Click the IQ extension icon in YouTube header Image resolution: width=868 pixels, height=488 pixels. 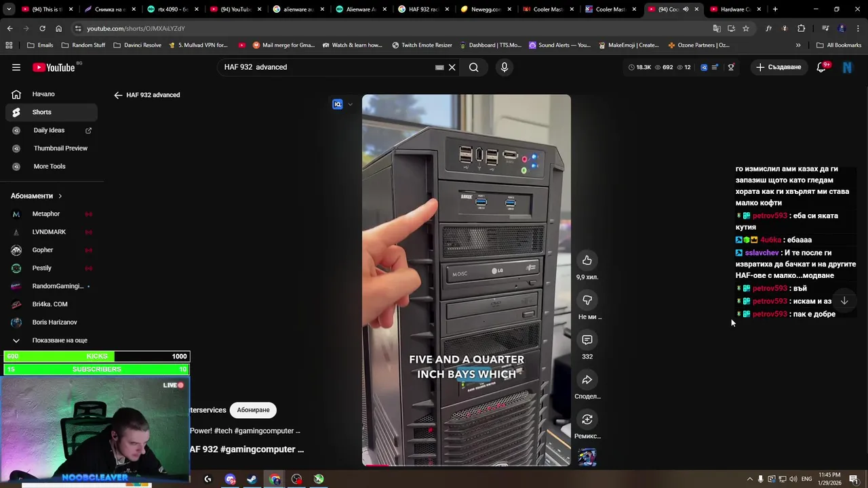pos(704,67)
